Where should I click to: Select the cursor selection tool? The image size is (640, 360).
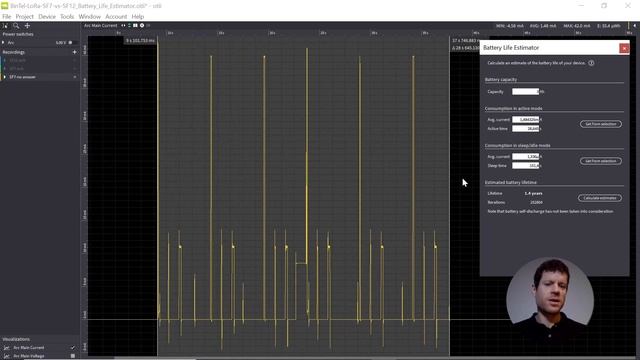pyautogui.click(x=5, y=26)
